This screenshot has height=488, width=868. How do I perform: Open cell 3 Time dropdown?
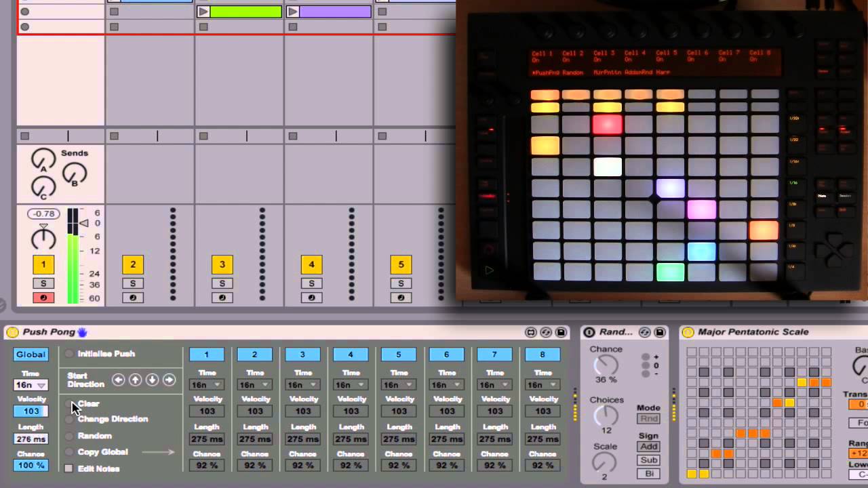(303, 385)
